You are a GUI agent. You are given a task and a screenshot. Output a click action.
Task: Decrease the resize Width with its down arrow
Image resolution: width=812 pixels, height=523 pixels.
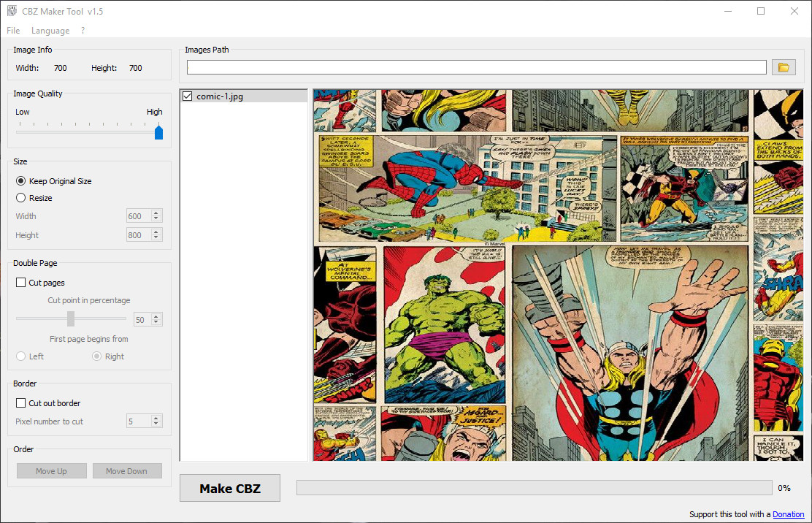(156, 219)
